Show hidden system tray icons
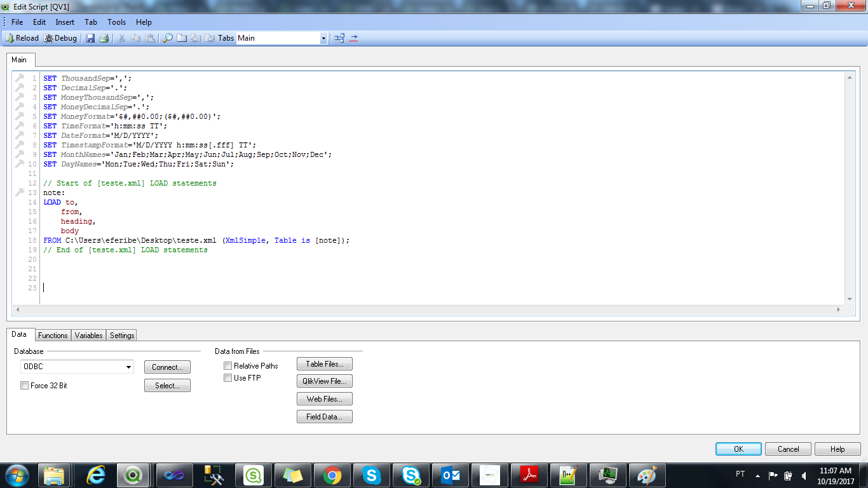Screen dimensions: 868x488 pyautogui.click(x=757, y=475)
